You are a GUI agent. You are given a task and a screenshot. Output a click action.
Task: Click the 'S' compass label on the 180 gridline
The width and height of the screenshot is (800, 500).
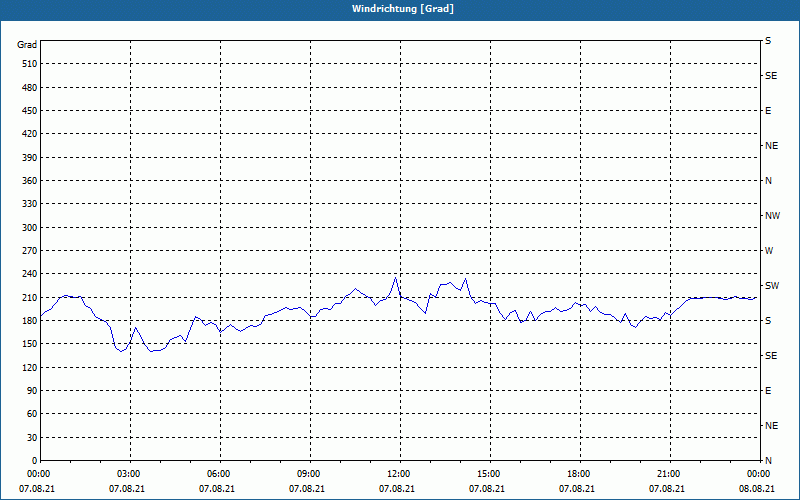click(x=768, y=321)
